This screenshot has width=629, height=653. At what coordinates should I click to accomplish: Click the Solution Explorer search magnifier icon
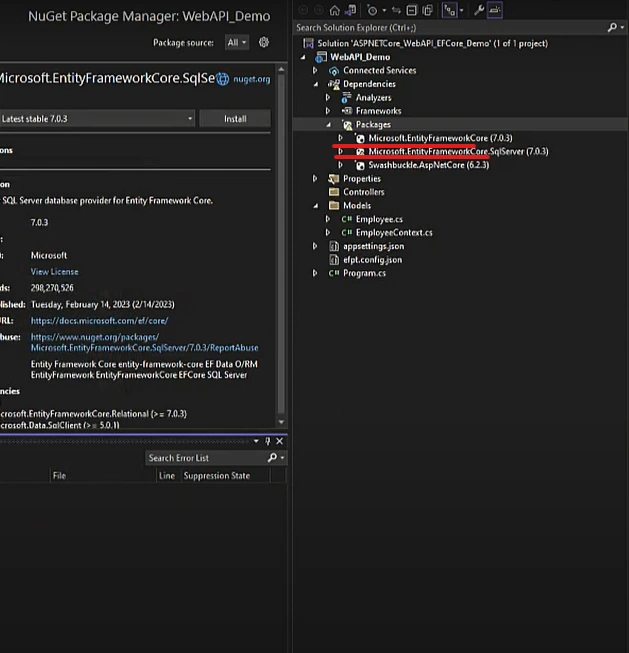[612, 27]
